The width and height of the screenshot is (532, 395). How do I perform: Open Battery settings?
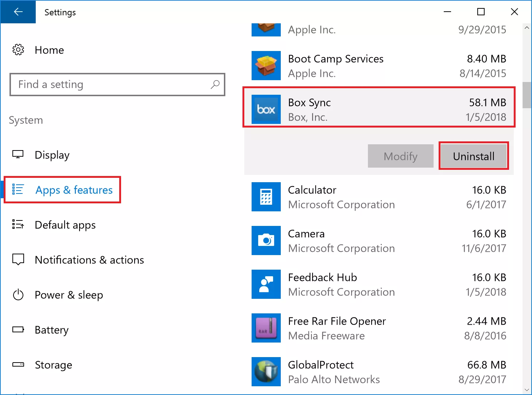tap(52, 330)
